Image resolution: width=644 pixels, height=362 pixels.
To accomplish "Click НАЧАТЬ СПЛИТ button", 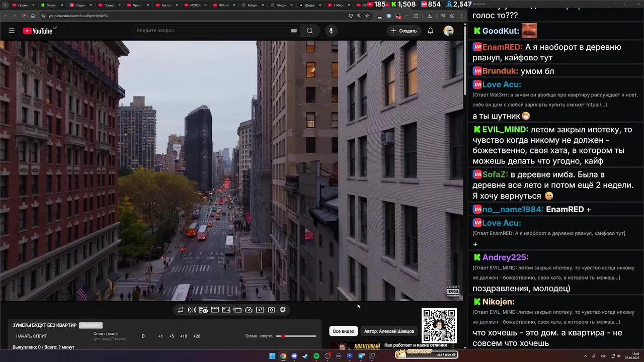I will coord(32,336).
